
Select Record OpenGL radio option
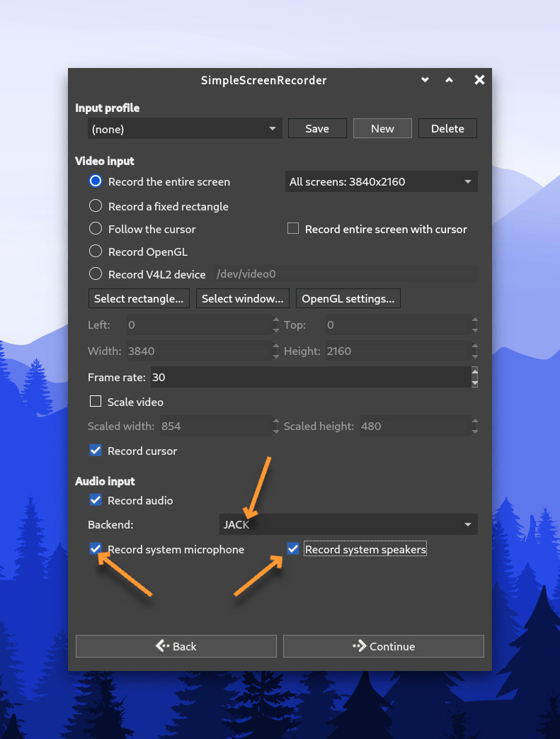96,252
